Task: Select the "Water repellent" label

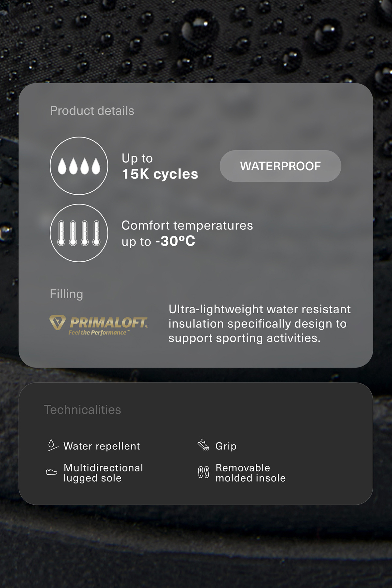Action: [102, 446]
